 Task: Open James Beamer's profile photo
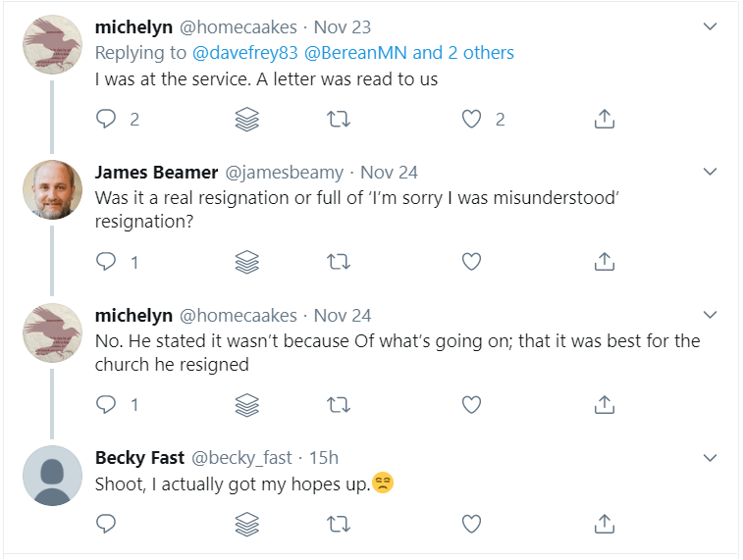52,189
